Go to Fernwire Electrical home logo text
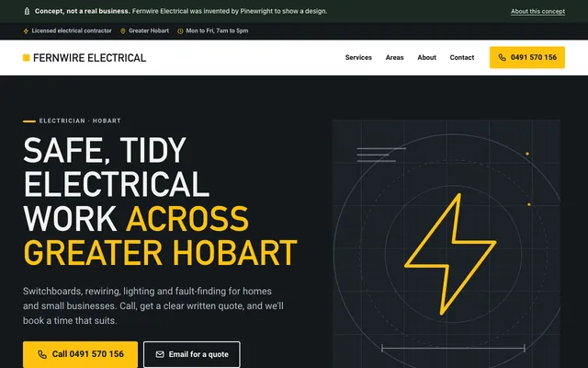 point(90,58)
